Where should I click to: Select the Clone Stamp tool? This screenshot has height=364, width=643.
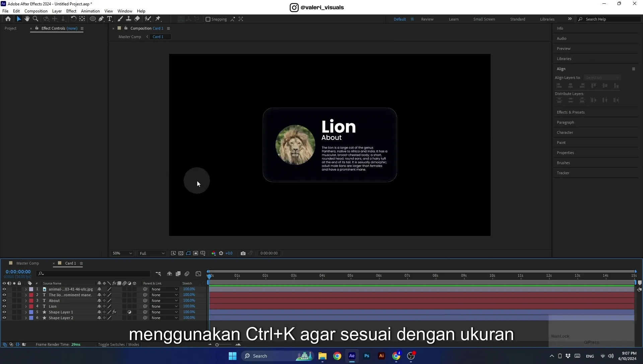point(128,19)
